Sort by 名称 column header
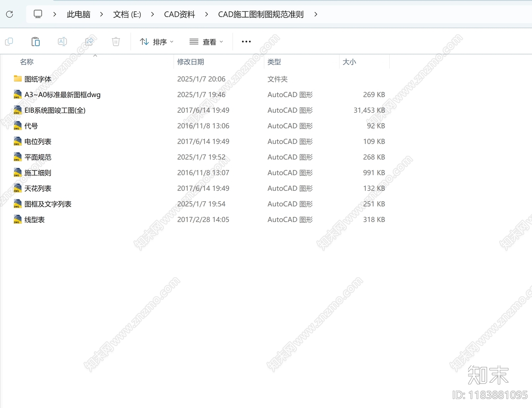Viewport: 532px width, 408px height. [x=27, y=62]
